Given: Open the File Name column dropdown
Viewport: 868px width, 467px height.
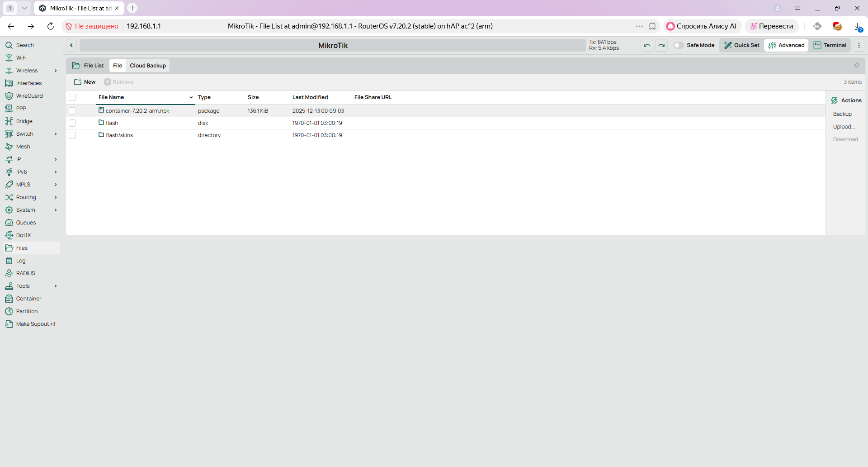Looking at the screenshot, I should 191,97.
